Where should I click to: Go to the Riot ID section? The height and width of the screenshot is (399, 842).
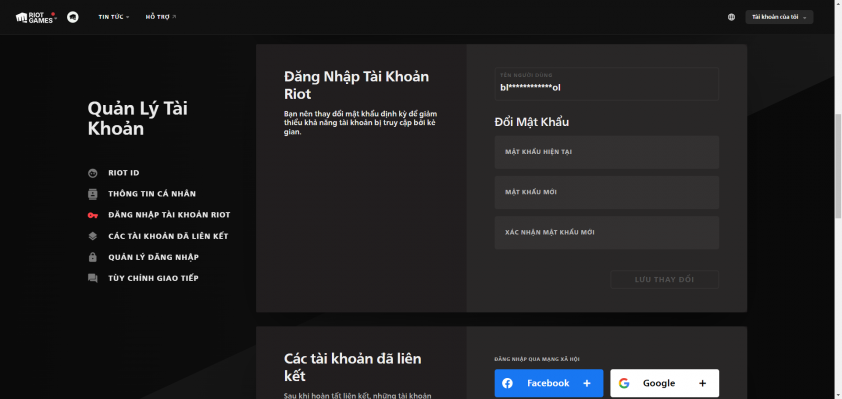pos(124,173)
